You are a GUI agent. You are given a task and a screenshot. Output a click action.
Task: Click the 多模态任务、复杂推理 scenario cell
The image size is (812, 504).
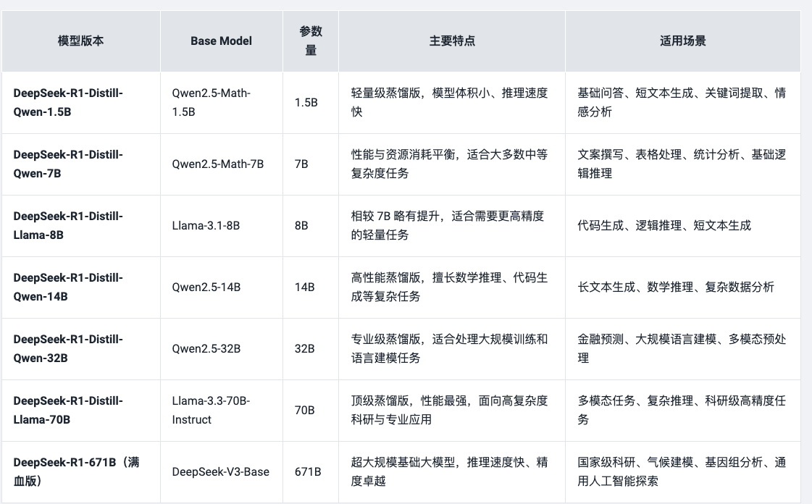[682, 411]
